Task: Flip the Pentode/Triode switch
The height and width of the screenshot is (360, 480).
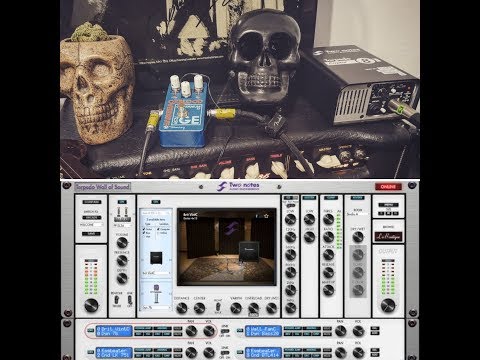Action: pyautogui.click(x=117, y=300)
